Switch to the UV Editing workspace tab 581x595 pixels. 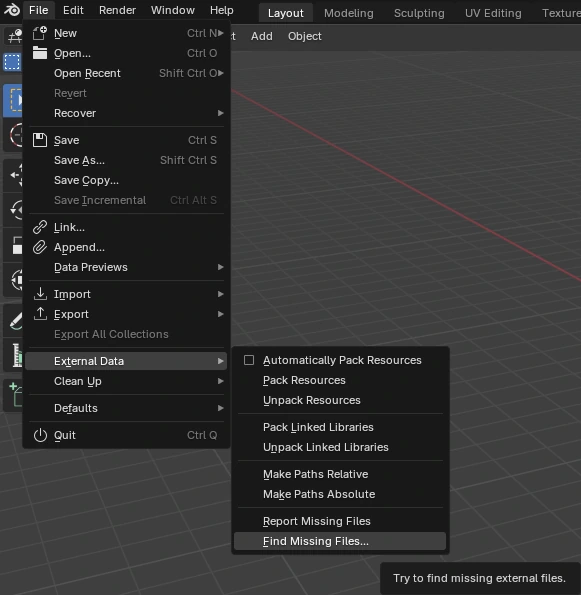(x=493, y=13)
